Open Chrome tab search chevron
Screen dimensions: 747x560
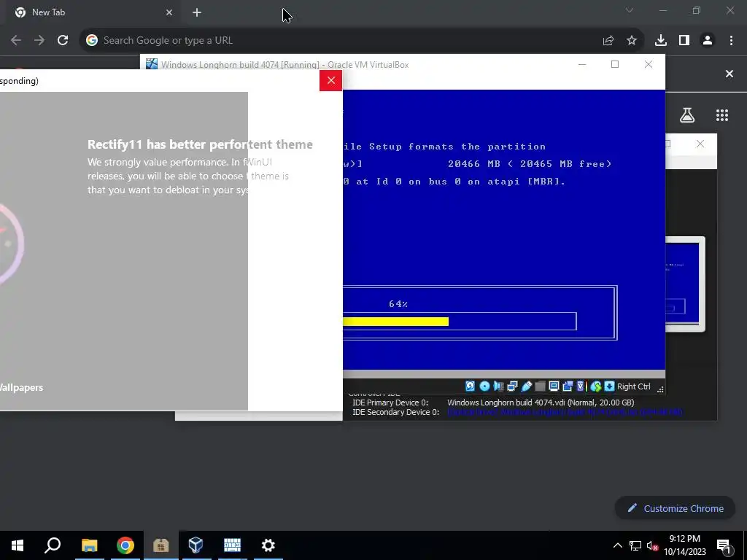pyautogui.click(x=630, y=10)
